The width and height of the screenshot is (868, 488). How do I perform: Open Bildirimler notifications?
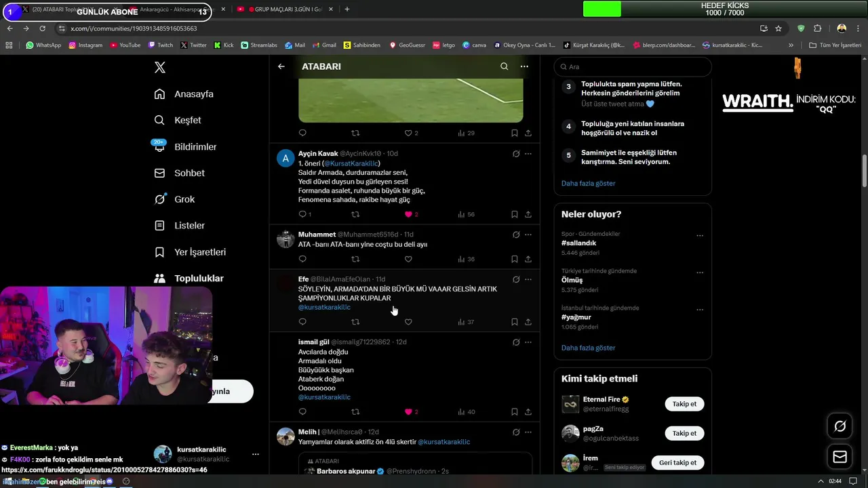tap(185, 146)
